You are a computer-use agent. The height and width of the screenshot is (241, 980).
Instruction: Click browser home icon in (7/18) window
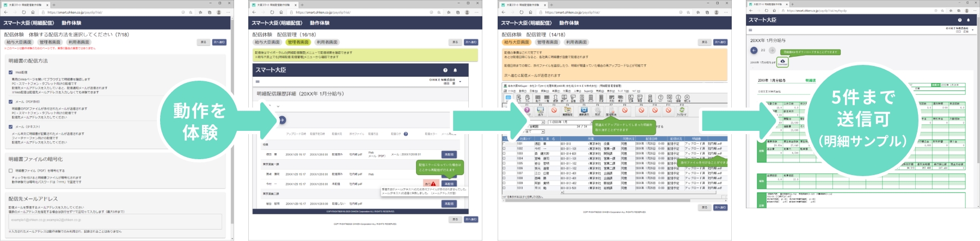tap(33, 12)
